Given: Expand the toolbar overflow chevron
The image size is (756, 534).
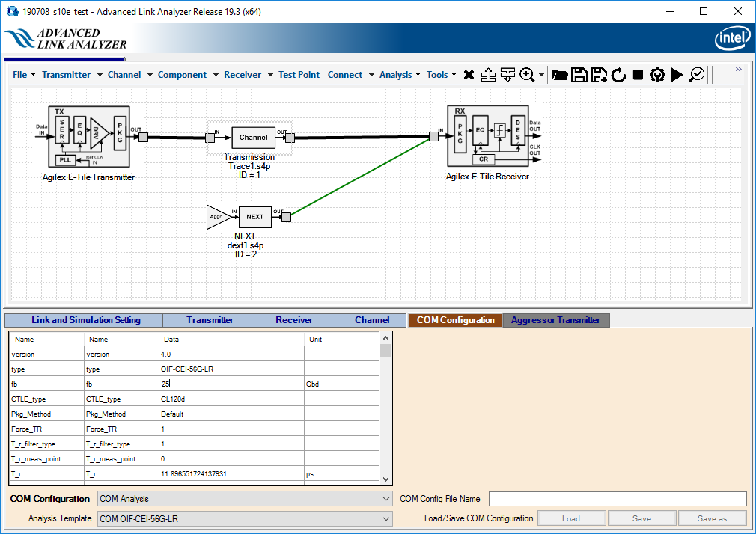Looking at the screenshot, I should (738, 70).
